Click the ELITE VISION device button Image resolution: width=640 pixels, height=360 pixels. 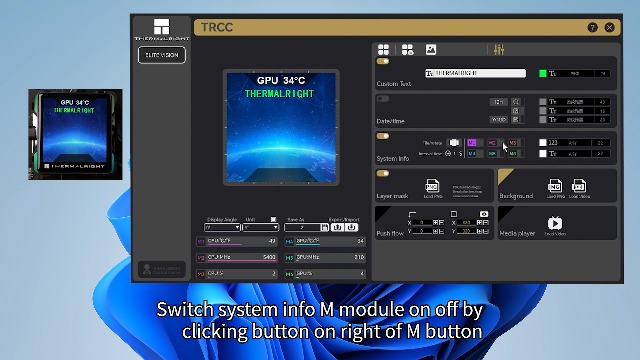click(x=162, y=55)
